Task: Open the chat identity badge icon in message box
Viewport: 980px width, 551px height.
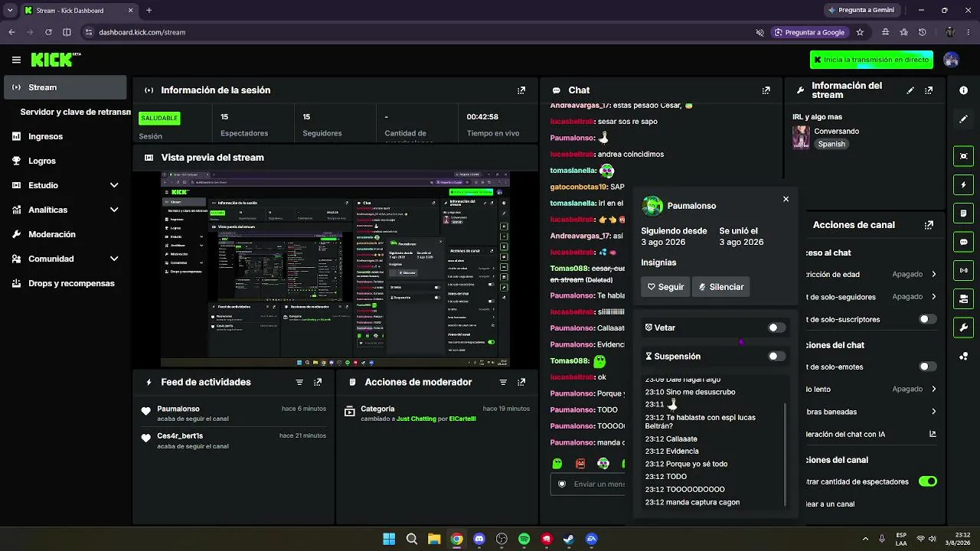Action: [562, 484]
